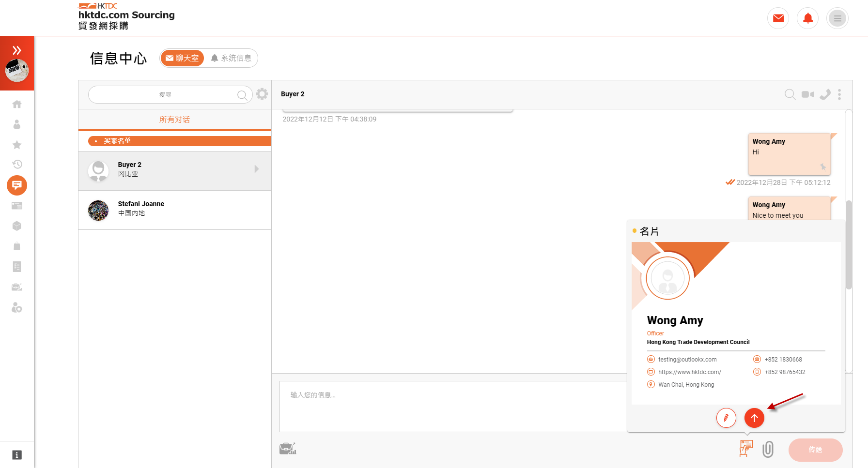Open the briefcase chart icon in sidebar
868x468 pixels.
coord(17,287)
